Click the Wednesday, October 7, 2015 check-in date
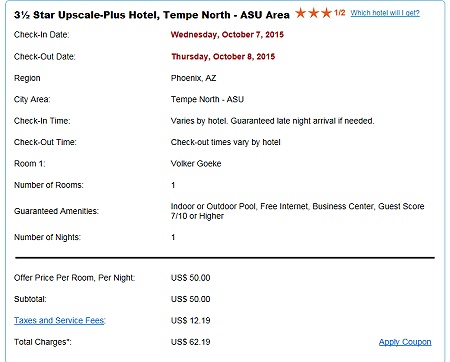Viewport: 450px width, 362px height. [227, 35]
